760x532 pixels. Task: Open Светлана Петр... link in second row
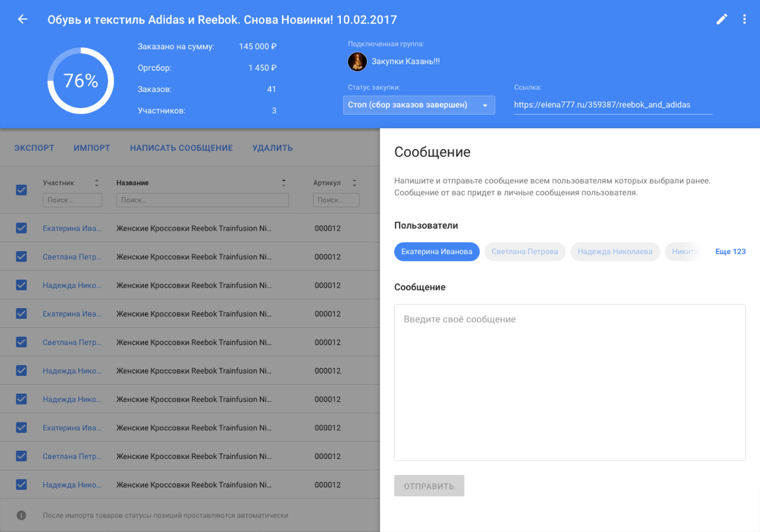coord(72,257)
